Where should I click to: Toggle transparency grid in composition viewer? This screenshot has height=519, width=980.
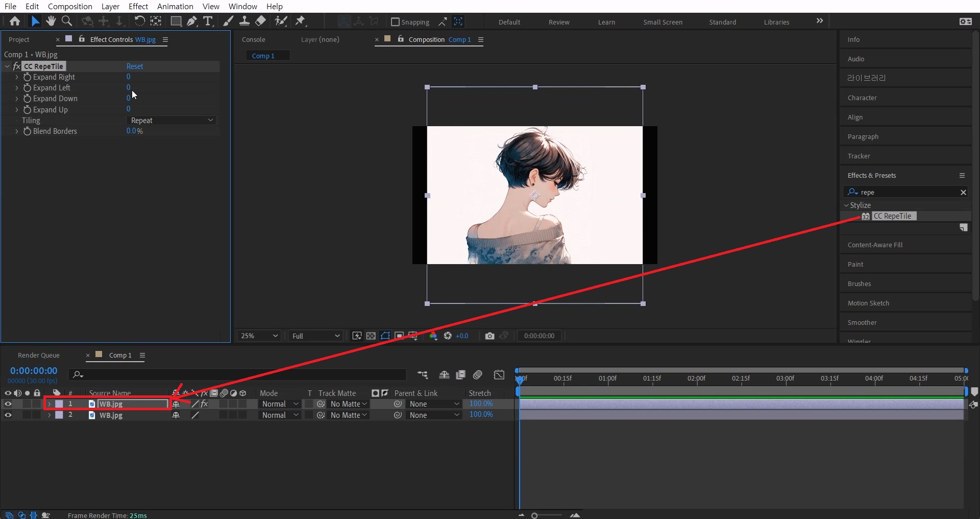(x=371, y=336)
